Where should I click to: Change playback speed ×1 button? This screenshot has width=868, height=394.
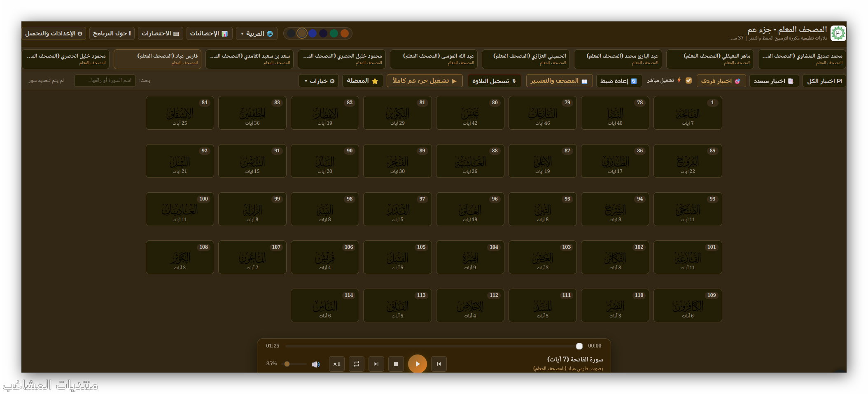[336, 364]
